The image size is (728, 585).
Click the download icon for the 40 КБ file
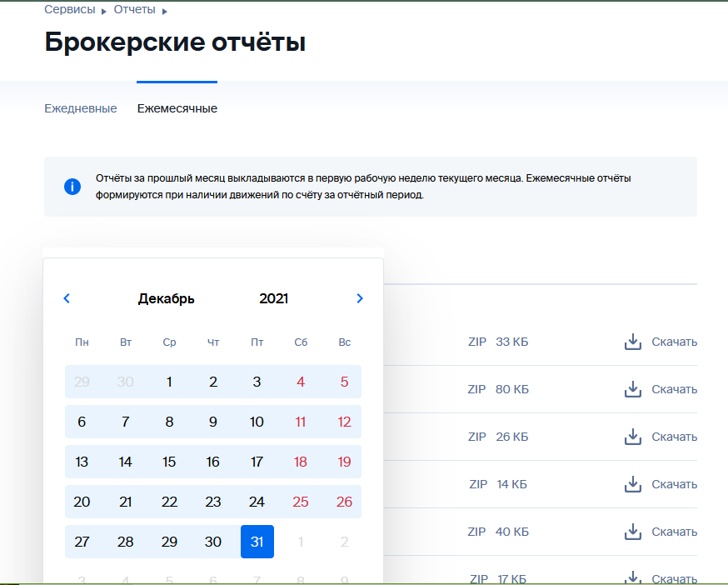(632, 532)
